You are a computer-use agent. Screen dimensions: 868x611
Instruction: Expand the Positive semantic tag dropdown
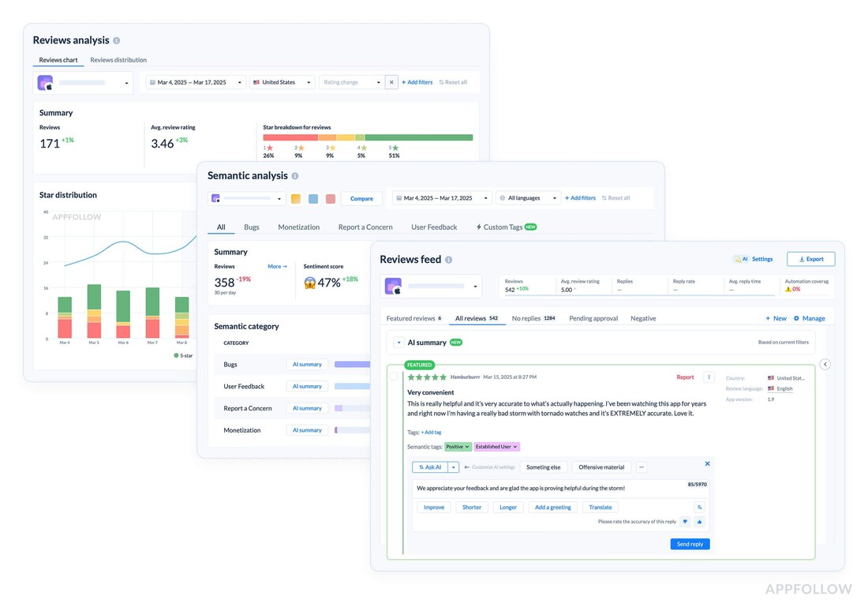tap(467, 447)
